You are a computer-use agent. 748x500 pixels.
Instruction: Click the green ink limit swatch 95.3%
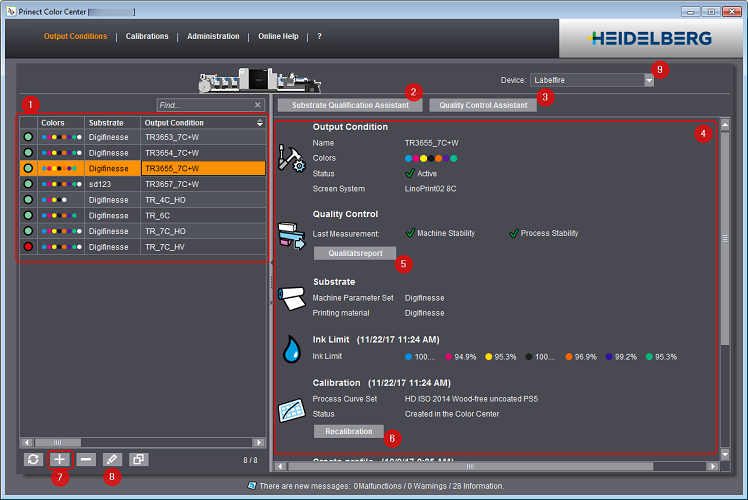pos(649,356)
